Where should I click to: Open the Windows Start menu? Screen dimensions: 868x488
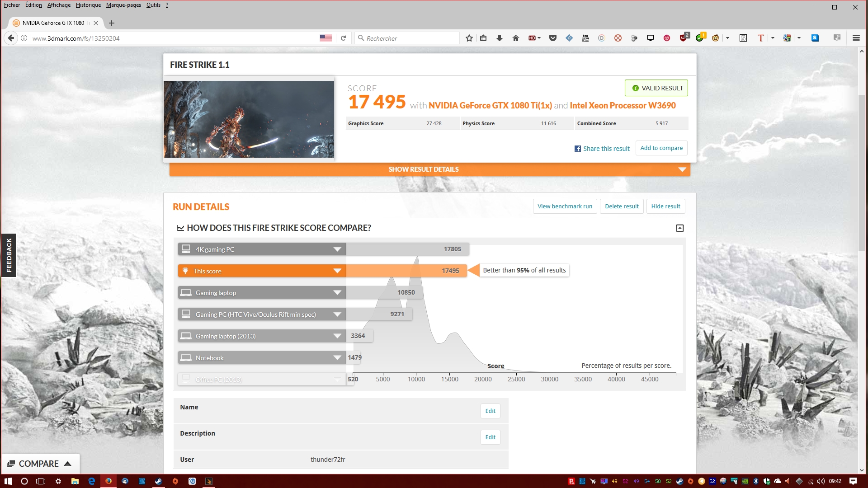tap(8, 481)
